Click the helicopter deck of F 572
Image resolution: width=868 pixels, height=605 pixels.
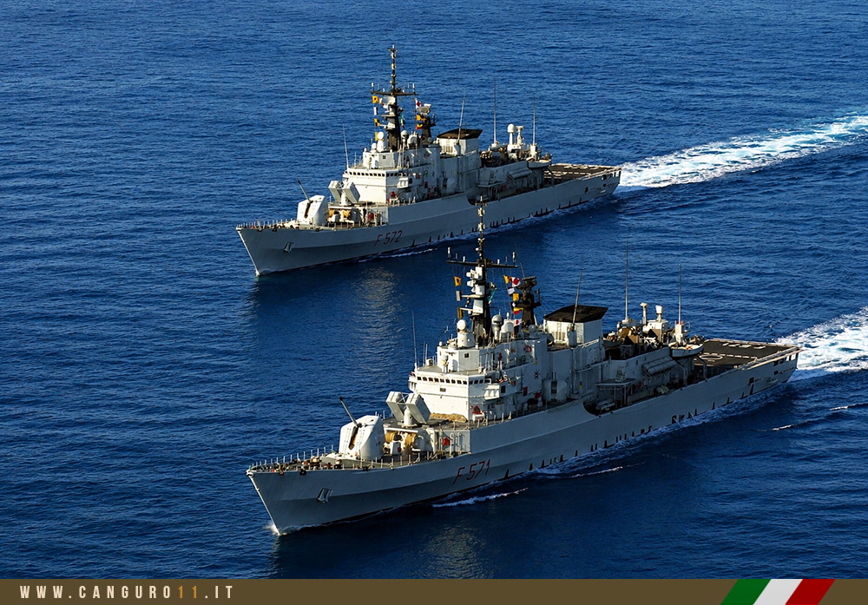(582, 170)
